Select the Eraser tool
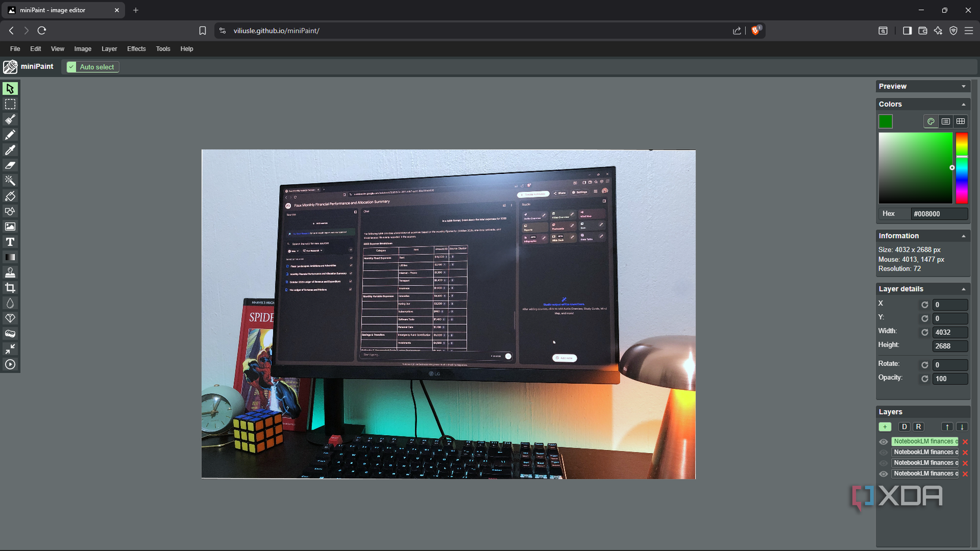Viewport: 980px width, 551px height. pos(10,165)
